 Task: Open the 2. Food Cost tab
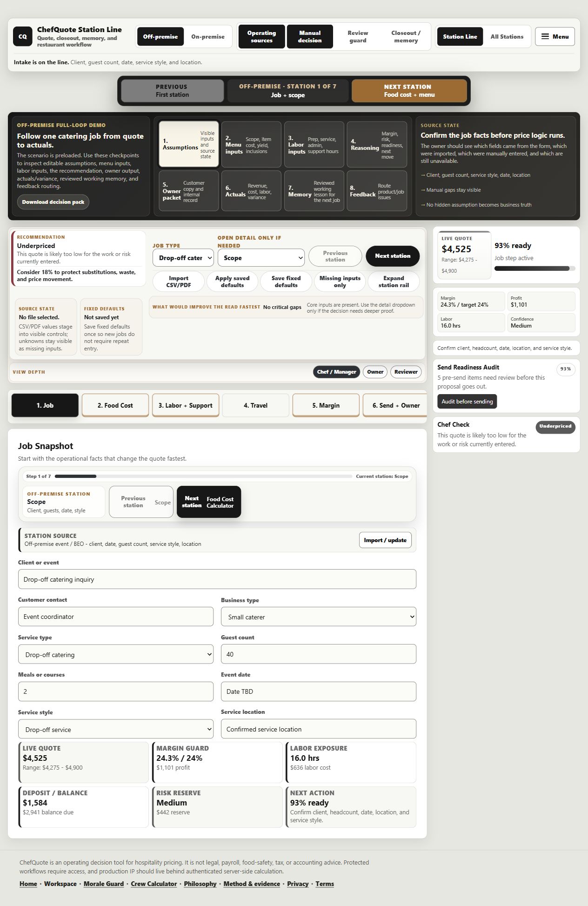pyautogui.click(x=115, y=405)
